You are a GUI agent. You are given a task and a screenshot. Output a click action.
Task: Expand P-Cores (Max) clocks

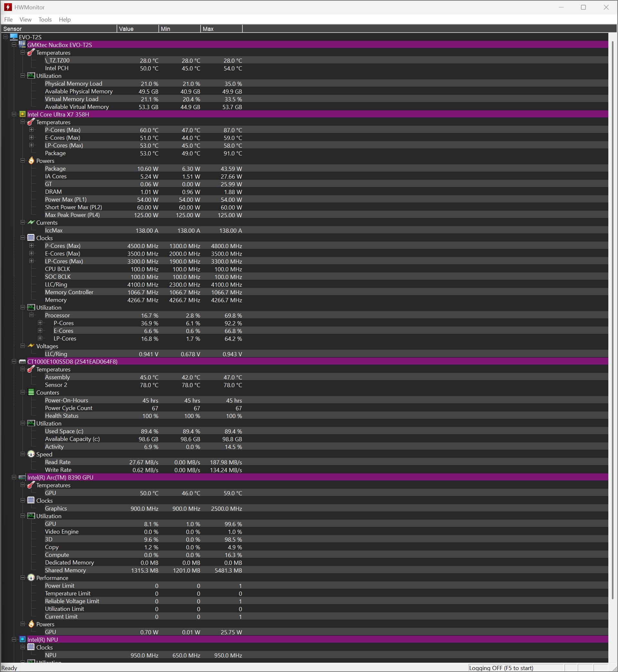point(32,245)
